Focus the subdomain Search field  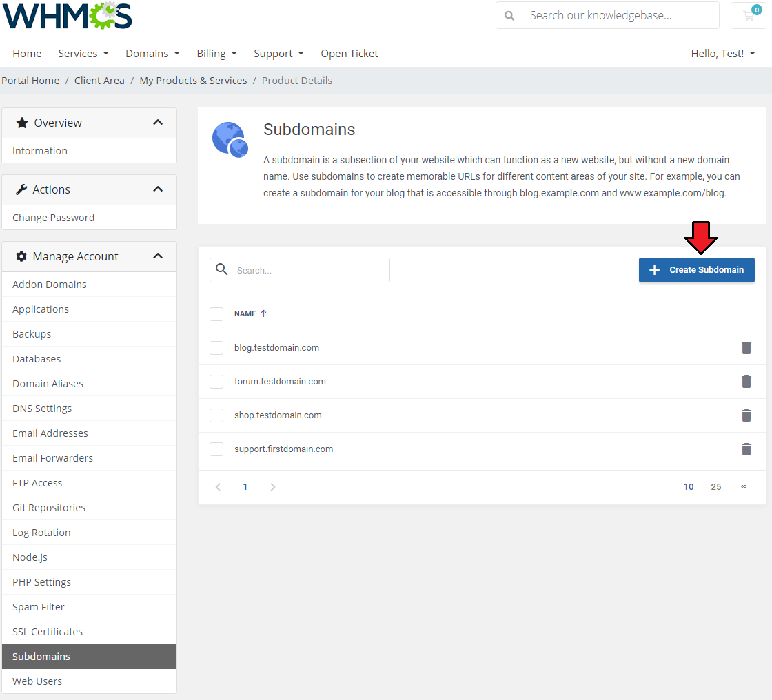[299, 270]
